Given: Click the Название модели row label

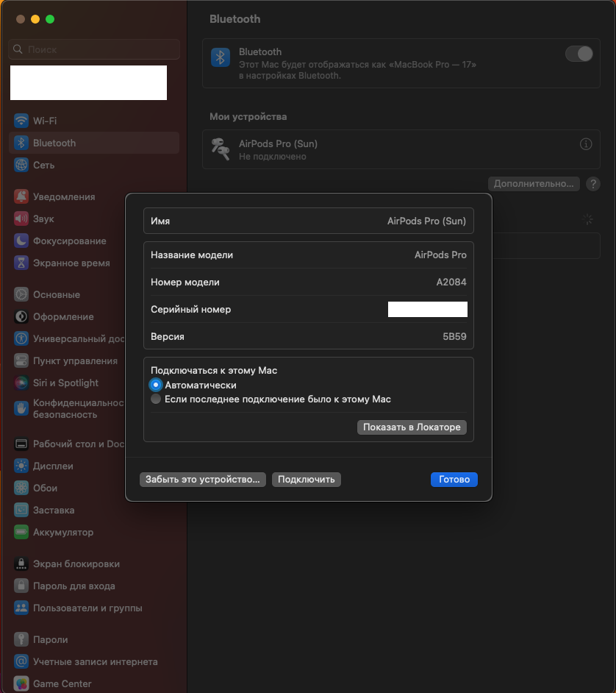Looking at the screenshot, I should [x=192, y=255].
